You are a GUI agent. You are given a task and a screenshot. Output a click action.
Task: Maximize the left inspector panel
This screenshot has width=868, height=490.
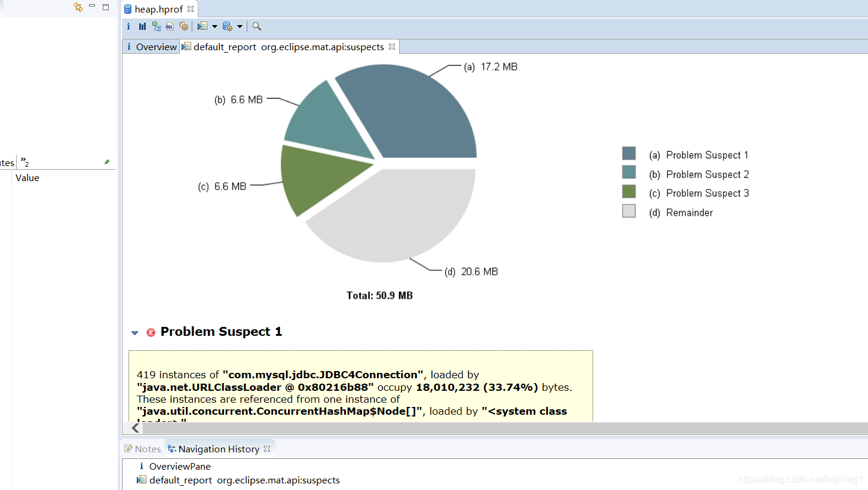tap(106, 7)
